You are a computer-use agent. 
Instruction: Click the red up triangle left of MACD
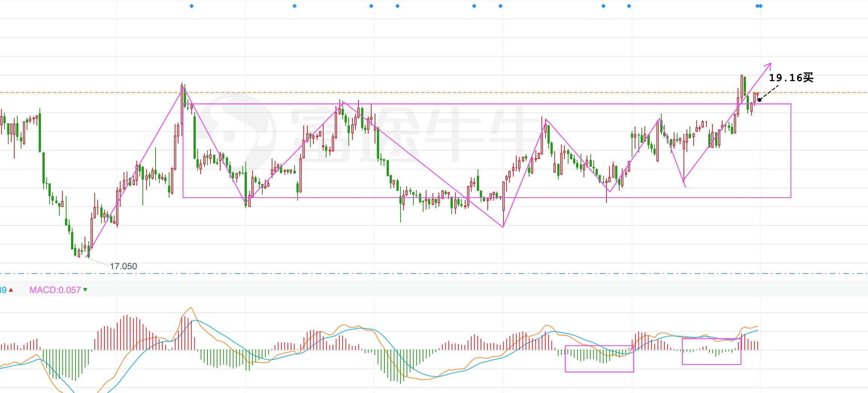[x=11, y=290]
